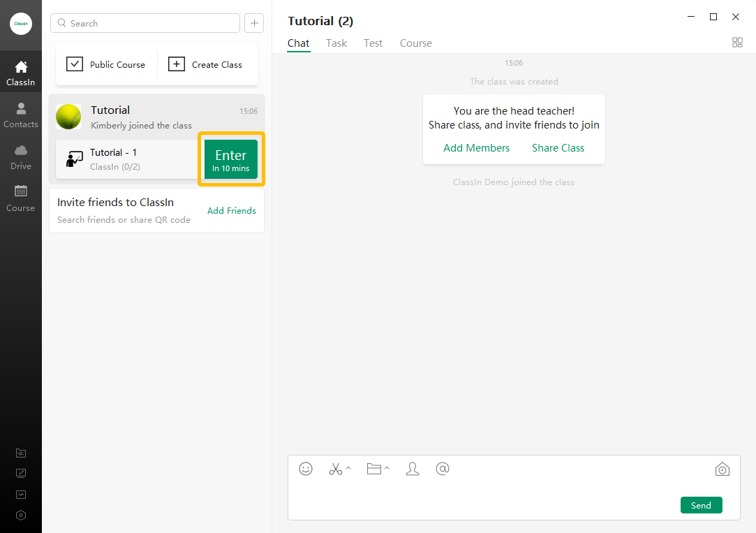Switch to the Task tab

click(x=336, y=43)
